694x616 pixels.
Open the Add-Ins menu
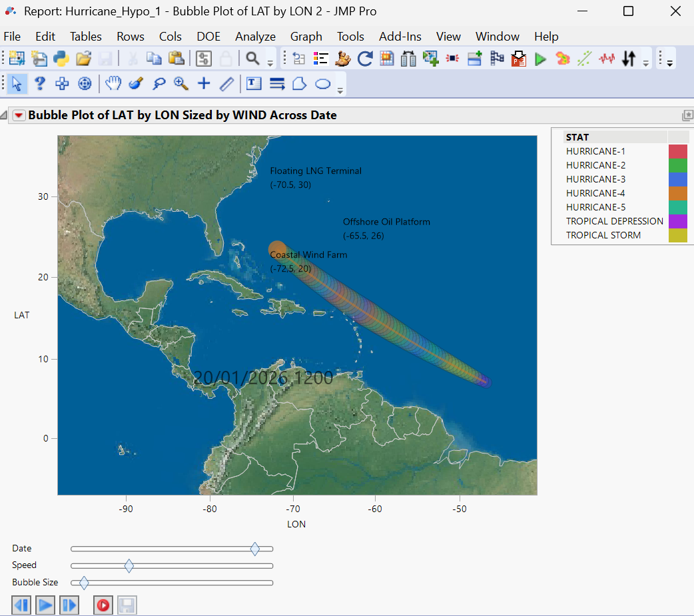click(x=400, y=36)
